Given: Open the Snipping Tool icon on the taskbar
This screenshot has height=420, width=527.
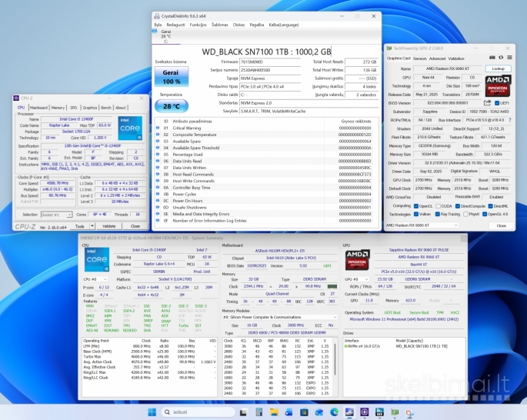Looking at the screenshot, I should 410,412.
